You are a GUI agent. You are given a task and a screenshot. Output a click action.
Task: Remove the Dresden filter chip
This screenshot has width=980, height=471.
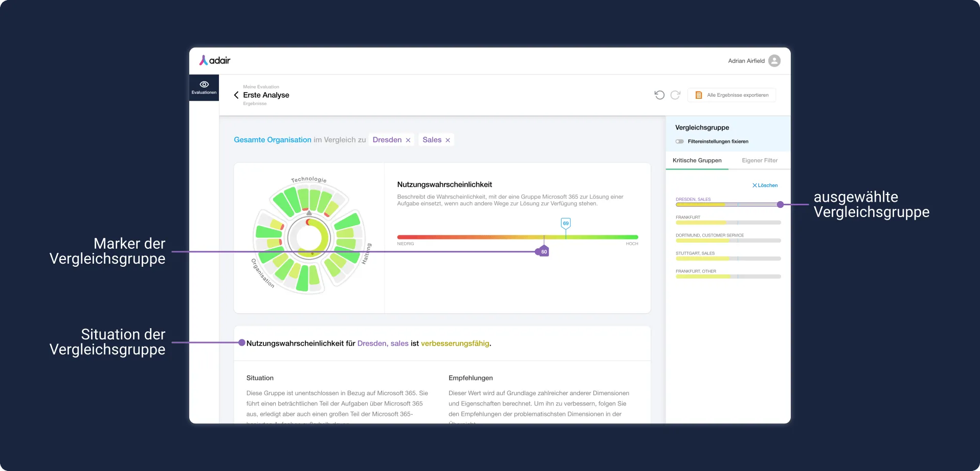click(x=408, y=140)
